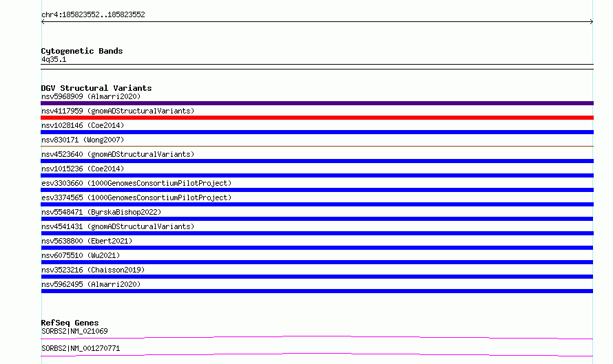Click the blue bar under nsv4523640

coord(317,161)
